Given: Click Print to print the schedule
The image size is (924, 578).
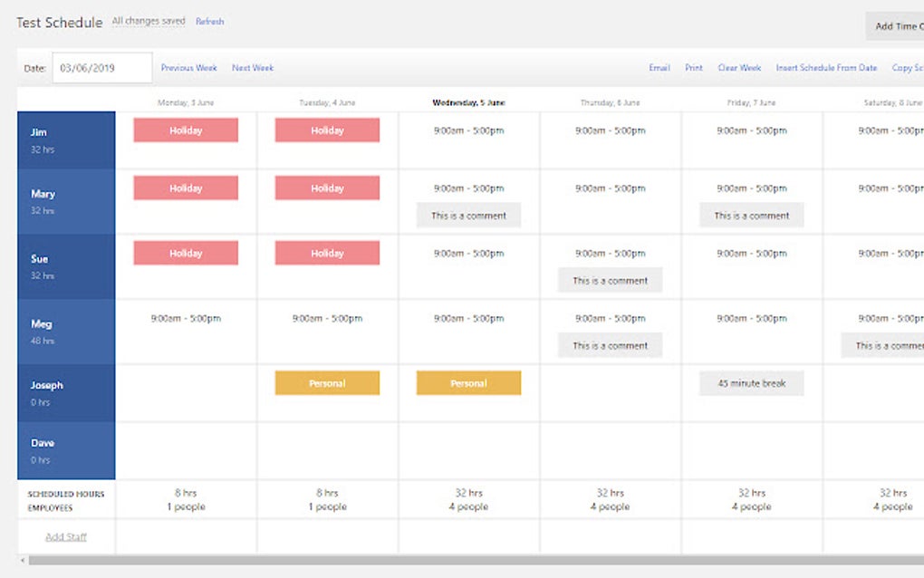Looking at the screenshot, I should click(693, 67).
